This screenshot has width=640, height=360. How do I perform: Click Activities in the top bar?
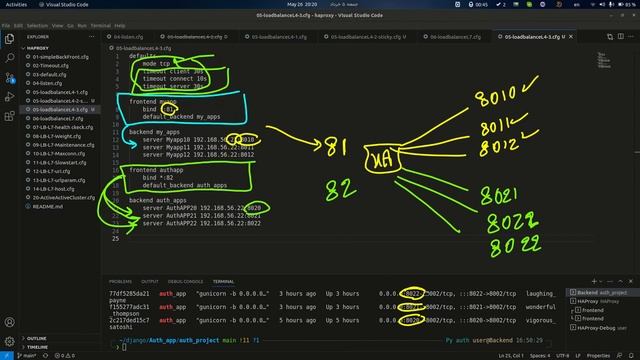(16, 4)
